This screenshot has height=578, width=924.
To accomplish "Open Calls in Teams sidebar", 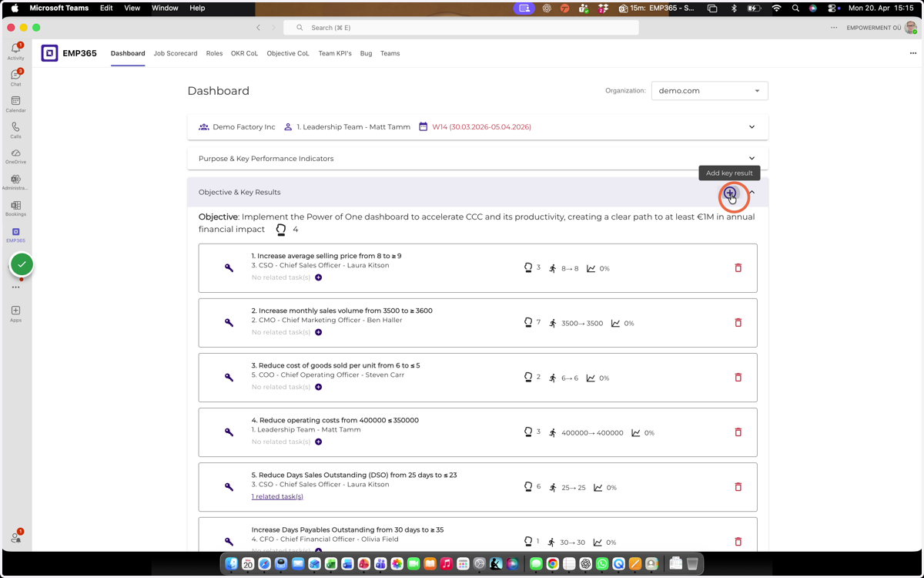I will (x=15, y=129).
